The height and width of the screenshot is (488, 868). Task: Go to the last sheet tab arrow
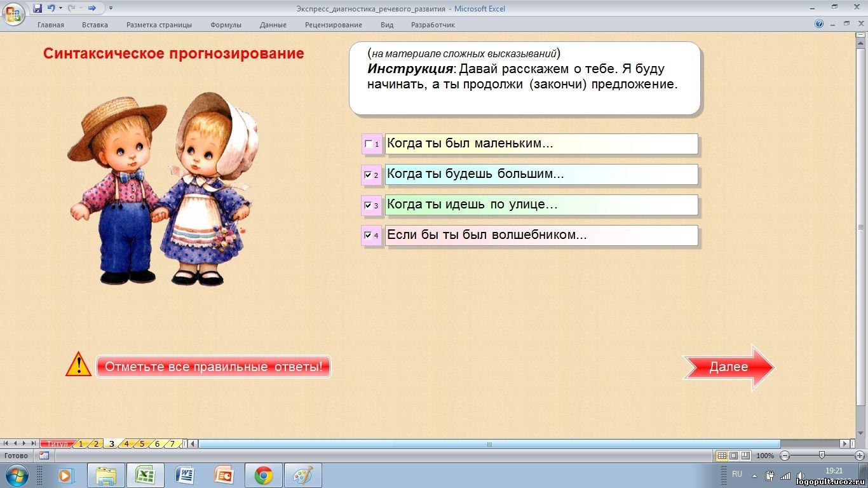[33, 444]
